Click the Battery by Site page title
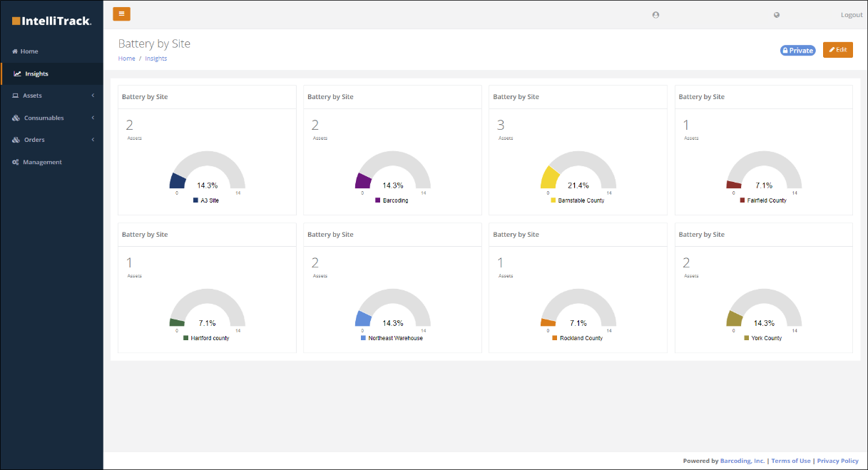Viewport: 868px width, 470px height. tap(154, 44)
